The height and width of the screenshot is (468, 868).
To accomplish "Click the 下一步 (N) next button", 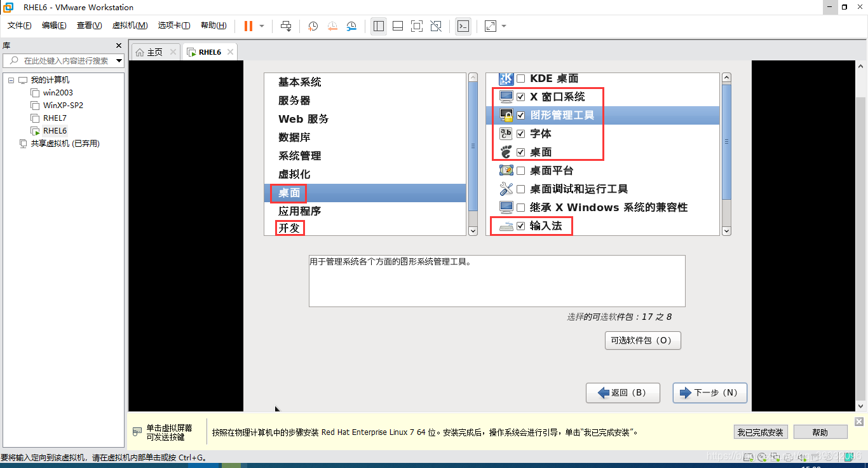I will coord(710,393).
